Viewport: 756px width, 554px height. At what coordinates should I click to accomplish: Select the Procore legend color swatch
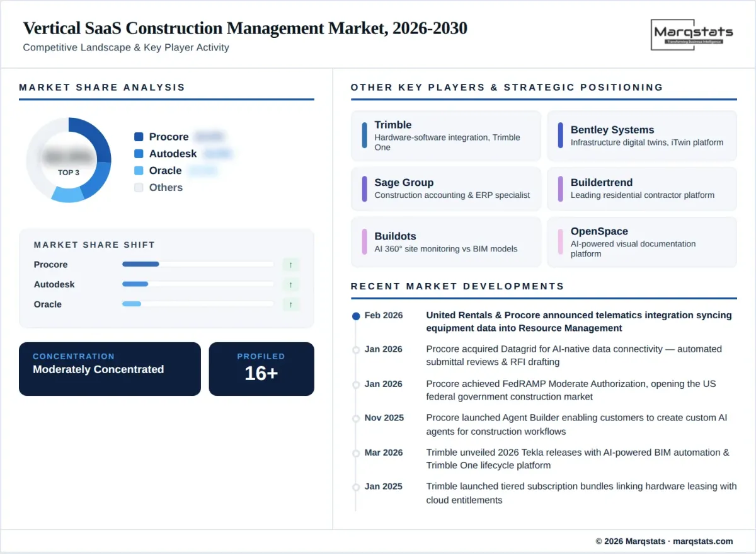(139, 137)
